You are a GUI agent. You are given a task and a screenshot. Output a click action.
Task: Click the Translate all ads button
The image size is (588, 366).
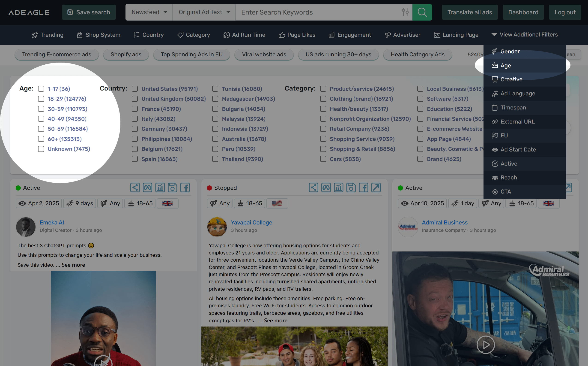tap(469, 12)
